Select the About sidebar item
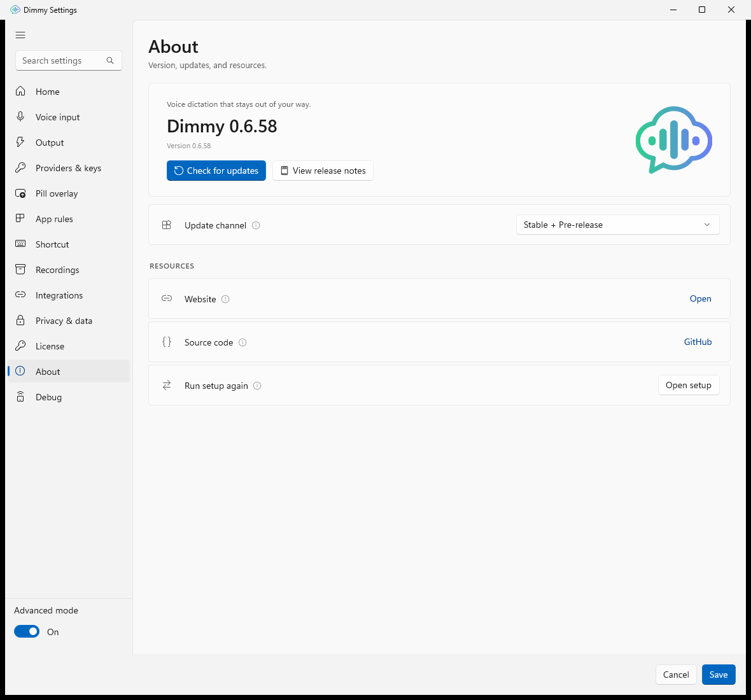This screenshot has width=751, height=700. pyautogui.click(x=69, y=372)
